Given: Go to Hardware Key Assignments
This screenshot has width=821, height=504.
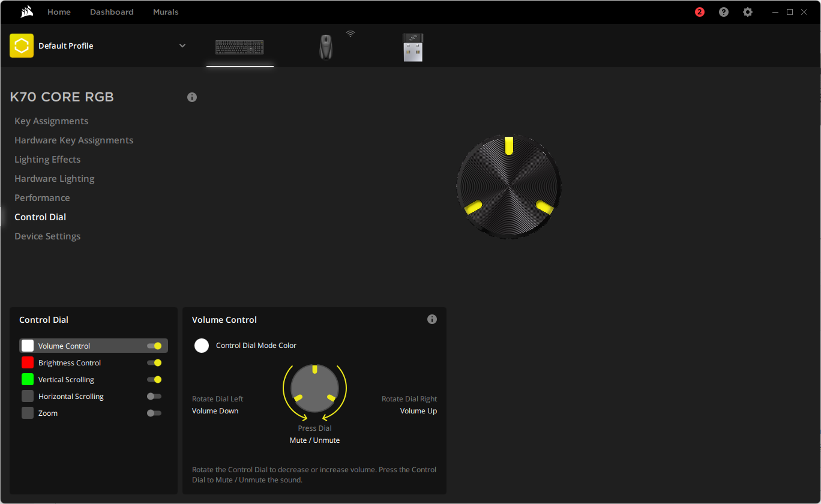Looking at the screenshot, I should [x=74, y=140].
